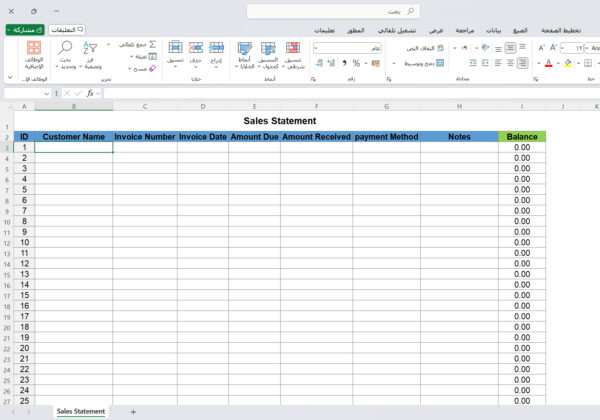Open the Sort & Filter tool
This screenshot has width=600, height=420.
pos(90,48)
